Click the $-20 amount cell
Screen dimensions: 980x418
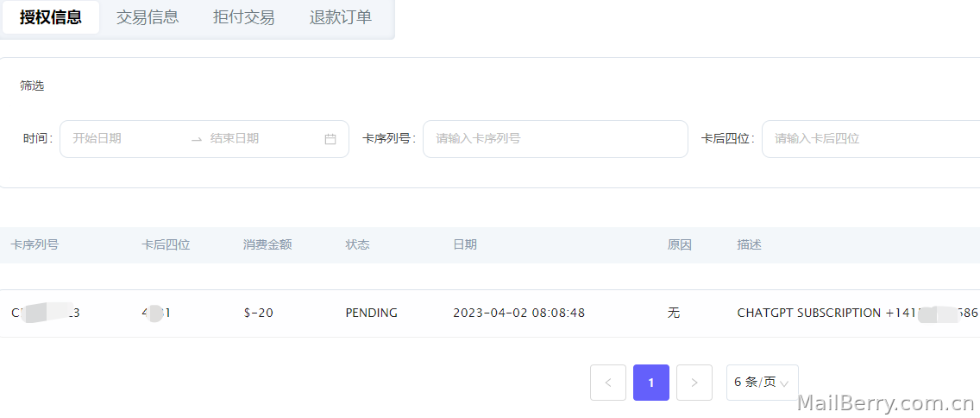click(258, 313)
